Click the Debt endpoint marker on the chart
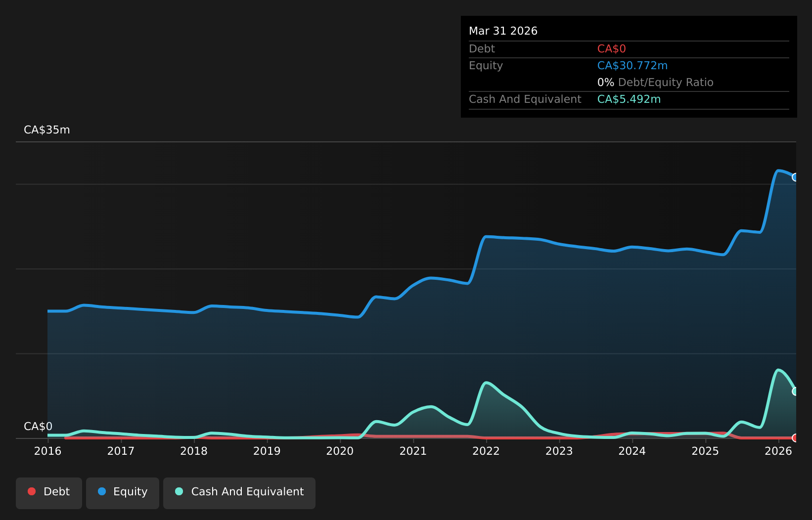Screen dimensions: 812x520 796,438
